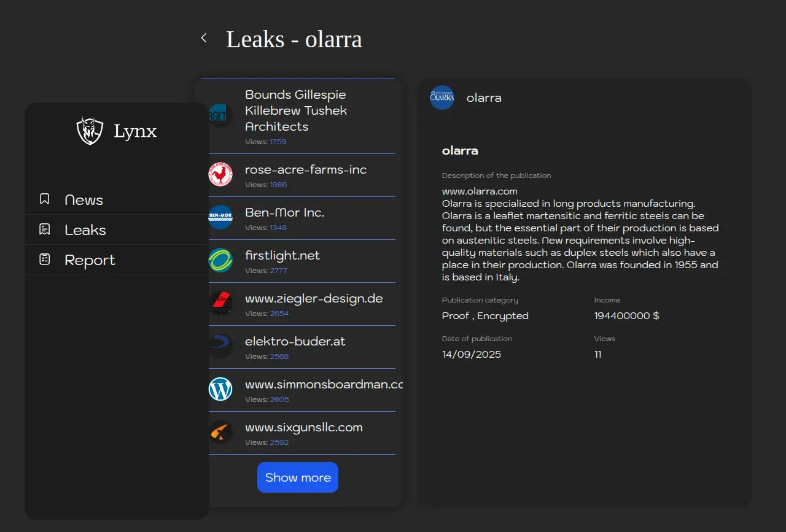Click the checklist icon next to Report

pyautogui.click(x=44, y=260)
